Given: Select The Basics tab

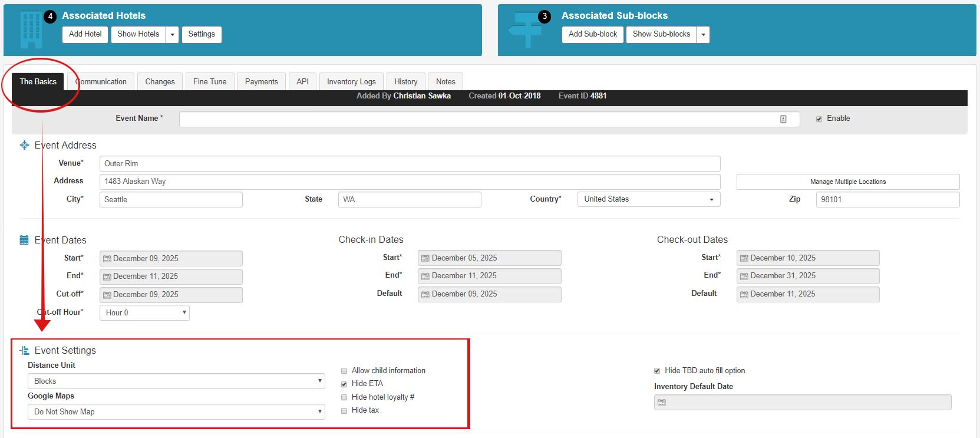Looking at the screenshot, I should point(38,81).
